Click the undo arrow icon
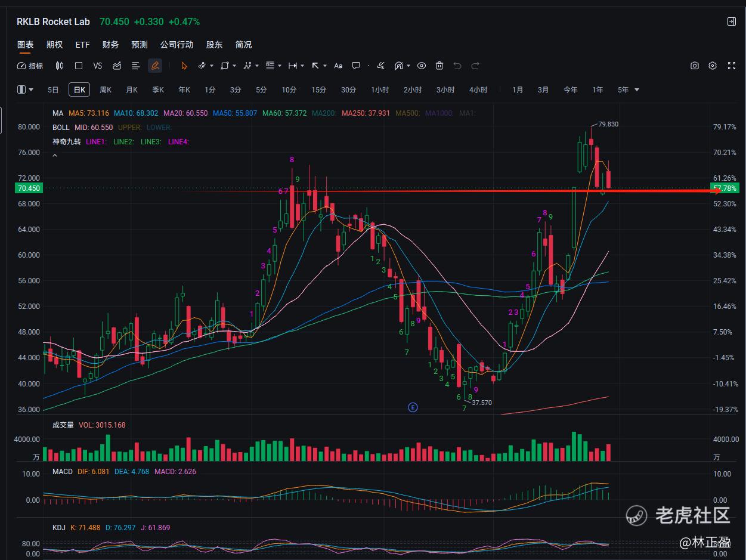 (457, 66)
